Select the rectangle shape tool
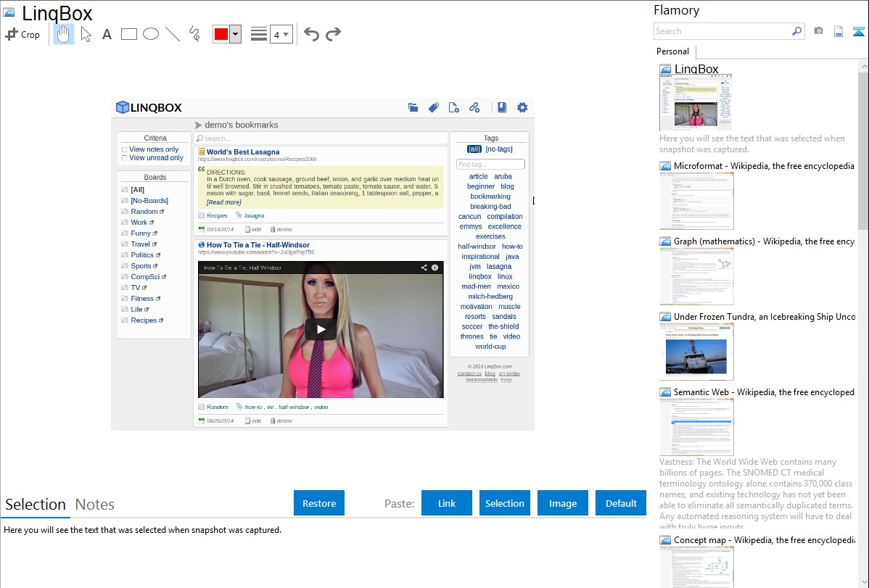Image resolution: width=869 pixels, height=588 pixels. (128, 34)
